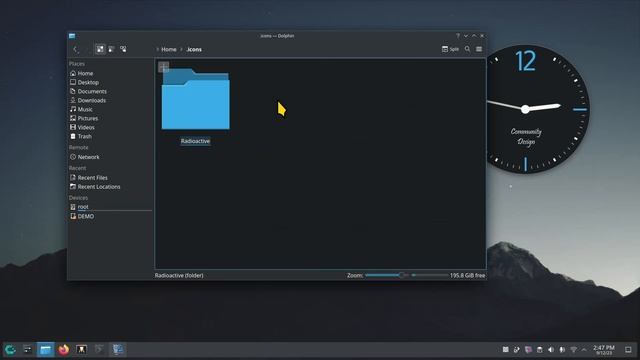The width and height of the screenshot is (640, 360).
Task: Click the Dolphin window help question mark
Action: [x=458, y=36]
